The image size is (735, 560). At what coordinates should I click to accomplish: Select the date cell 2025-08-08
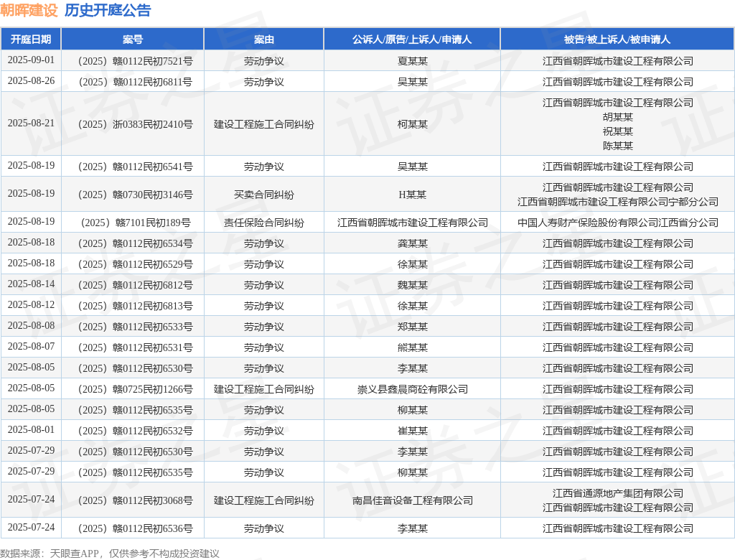[x=31, y=326]
